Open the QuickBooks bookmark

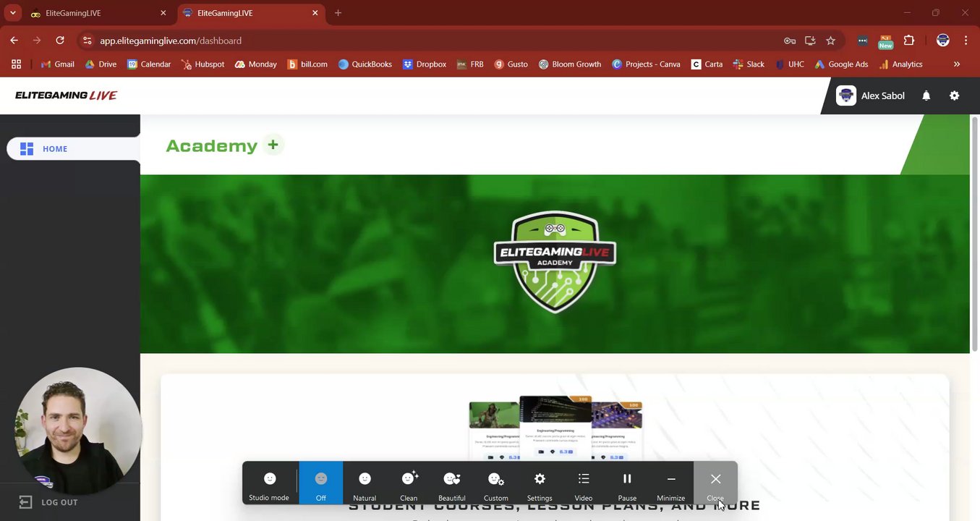click(365, 64)
